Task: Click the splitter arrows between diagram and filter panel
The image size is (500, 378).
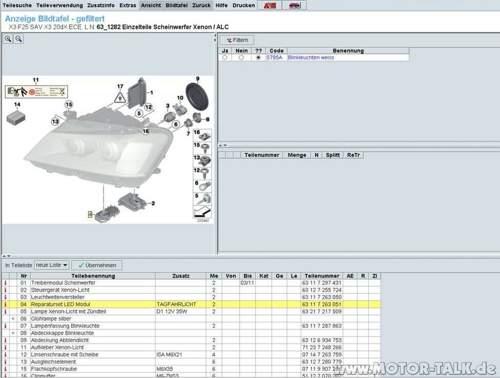Action: click(215, 39)
